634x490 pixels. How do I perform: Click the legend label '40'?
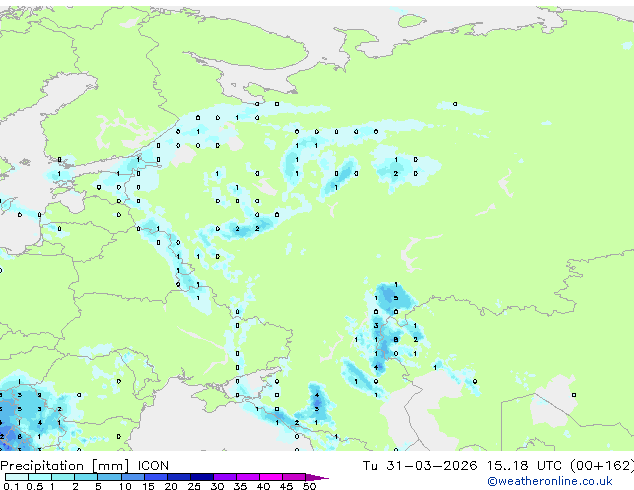(x=263, y=486)
